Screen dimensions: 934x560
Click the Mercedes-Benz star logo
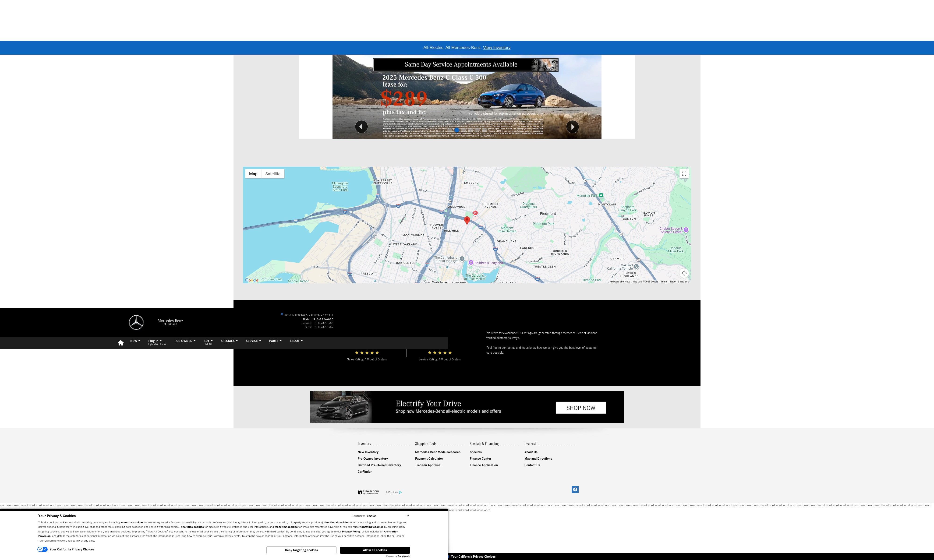click(136, 322)
